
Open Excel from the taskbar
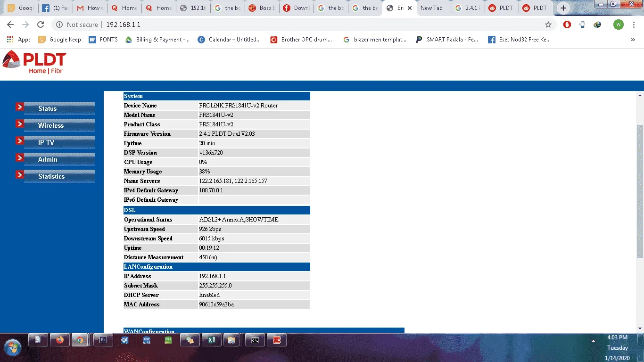(212, 340)
